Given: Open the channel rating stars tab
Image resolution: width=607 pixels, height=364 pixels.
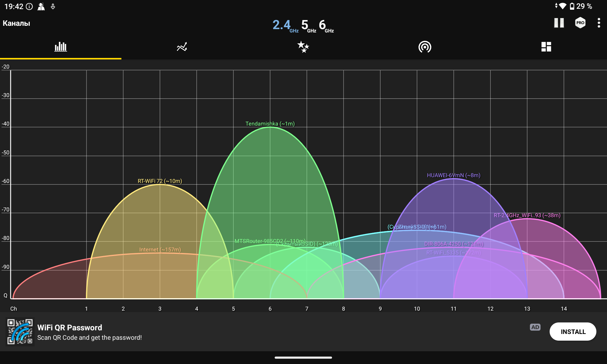Looking at the screenshot, I should (303, 47).
